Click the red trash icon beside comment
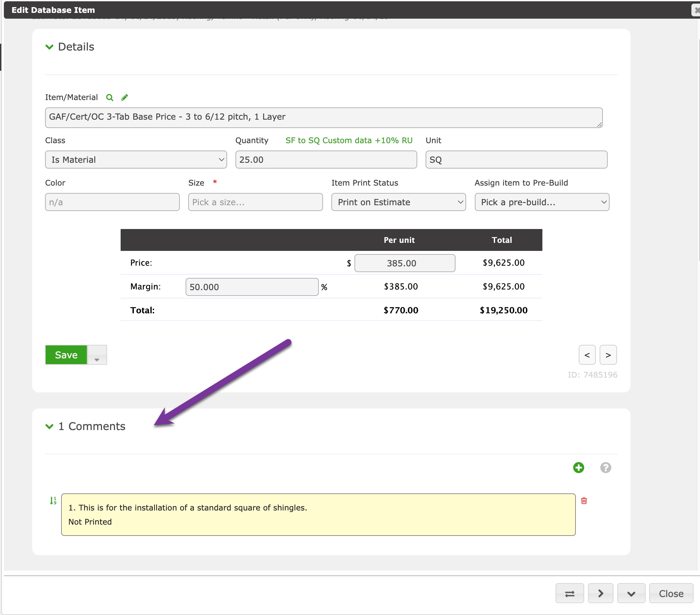 point(584,500)
